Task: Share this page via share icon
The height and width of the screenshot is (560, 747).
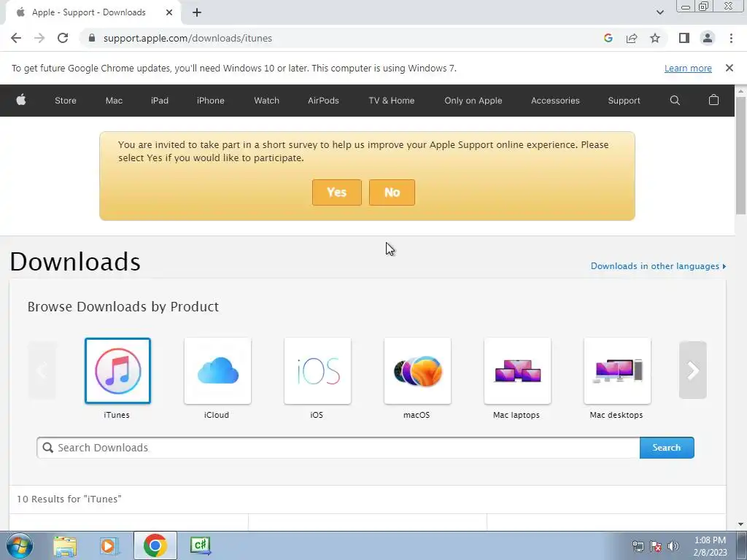Action: (632, 38)
